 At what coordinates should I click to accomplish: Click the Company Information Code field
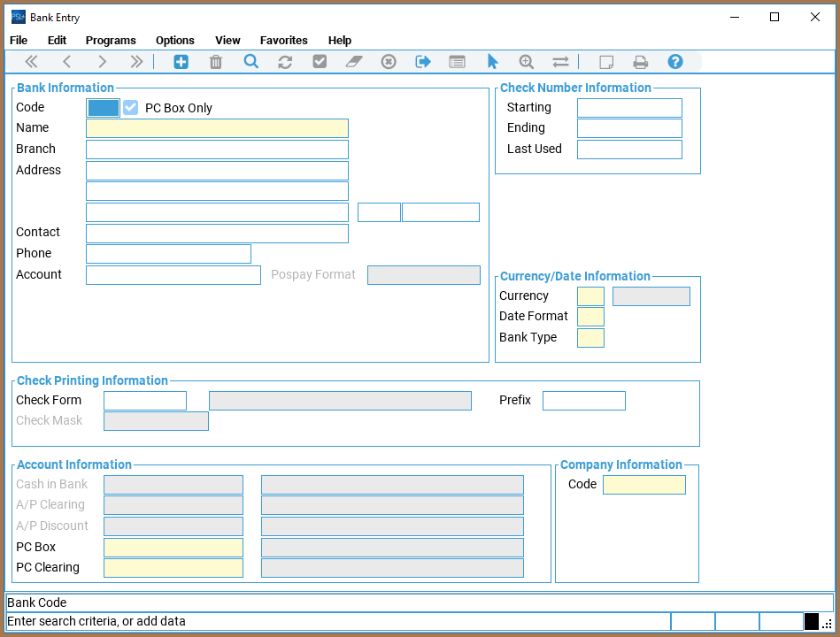click(643, 485)
